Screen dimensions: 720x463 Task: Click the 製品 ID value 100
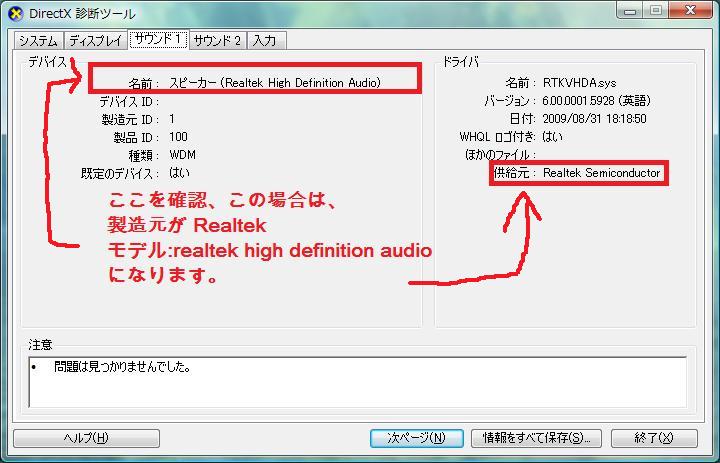tap(178, 137)
